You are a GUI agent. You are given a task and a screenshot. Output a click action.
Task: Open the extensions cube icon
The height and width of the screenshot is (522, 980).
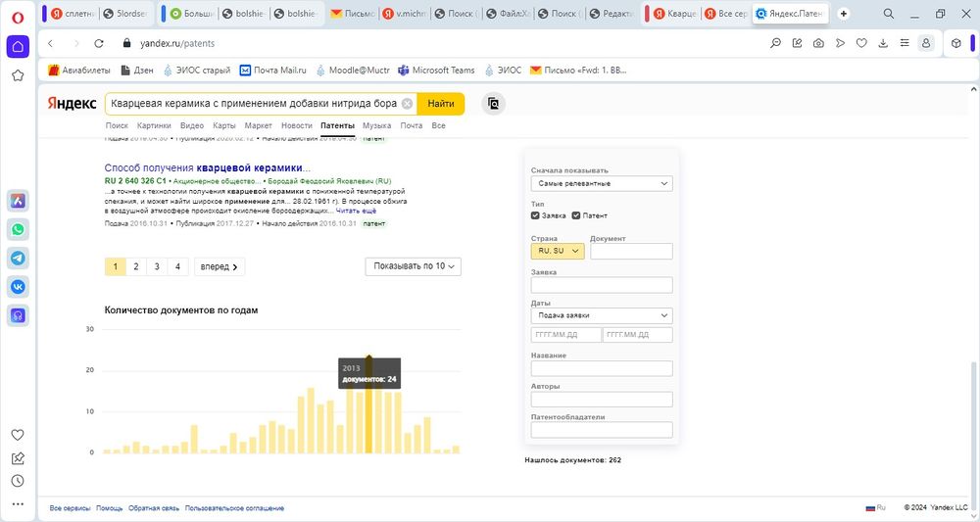(x=955, y=43)
